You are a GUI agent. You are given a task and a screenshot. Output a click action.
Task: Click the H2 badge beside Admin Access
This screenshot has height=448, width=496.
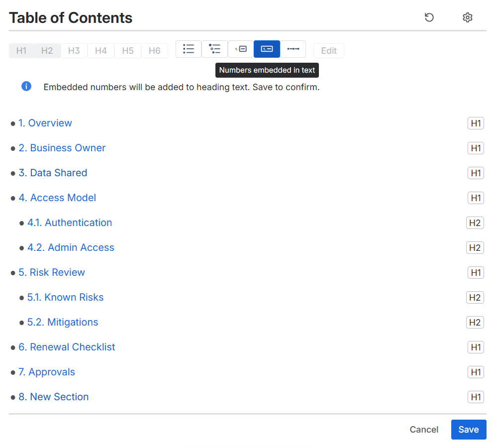(x=475, y=247)
